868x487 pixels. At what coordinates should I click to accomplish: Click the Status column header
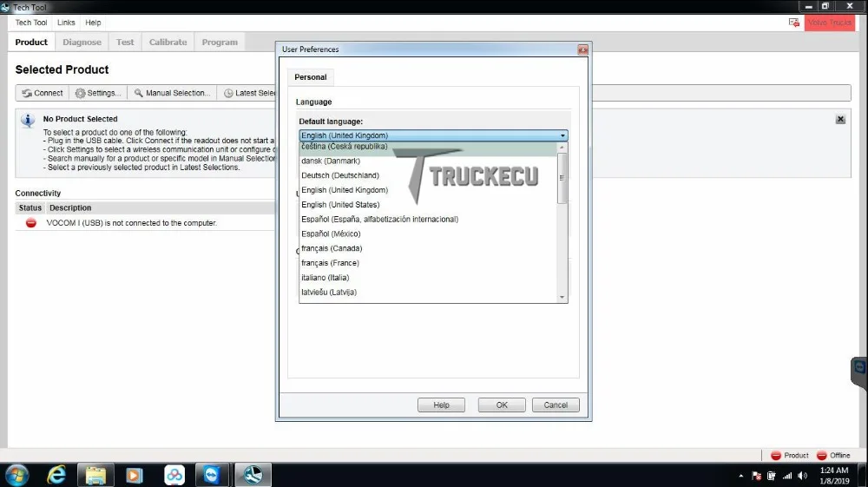click(30, 208)
